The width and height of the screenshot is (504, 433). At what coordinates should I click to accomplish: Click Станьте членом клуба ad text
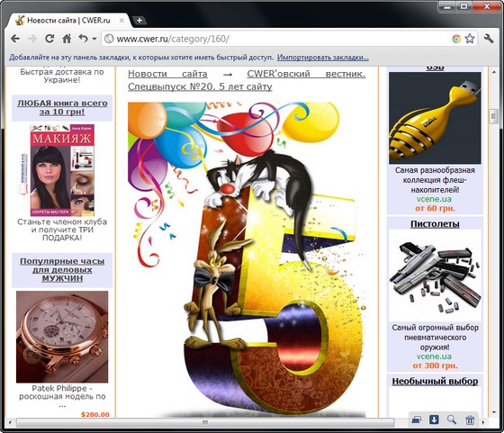coord(62,230)
